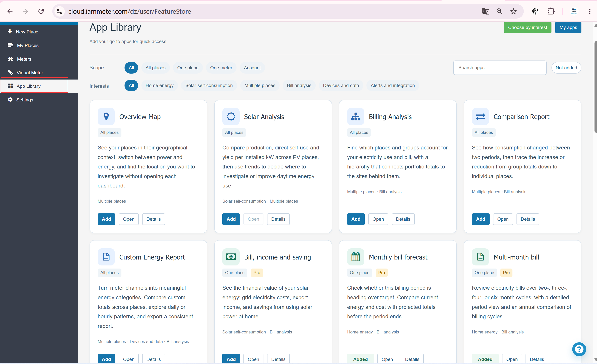Click the zoom magnifier icon

click(x=499, y=11)
